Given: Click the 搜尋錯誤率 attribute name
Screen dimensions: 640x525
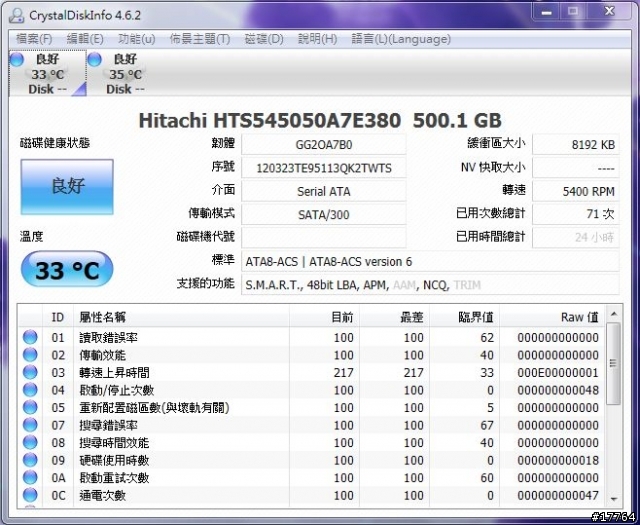Looking at the screenshot, I should (x=108, y=425).
